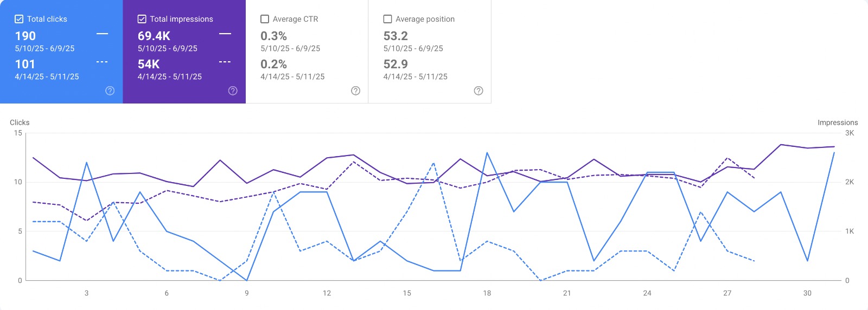Select the 69.4K total impressions value
868x310 pixels.
point(154,36)
